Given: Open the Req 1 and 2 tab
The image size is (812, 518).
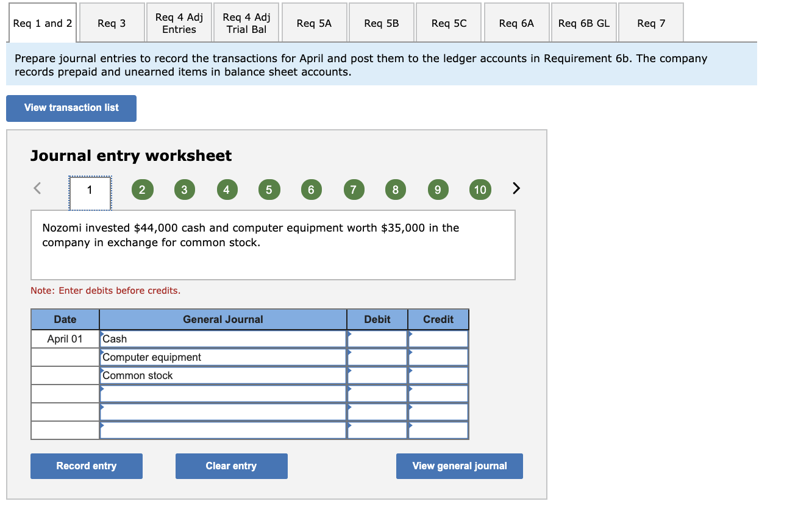Looking at the screenshot, I should (x=43, y=23).
